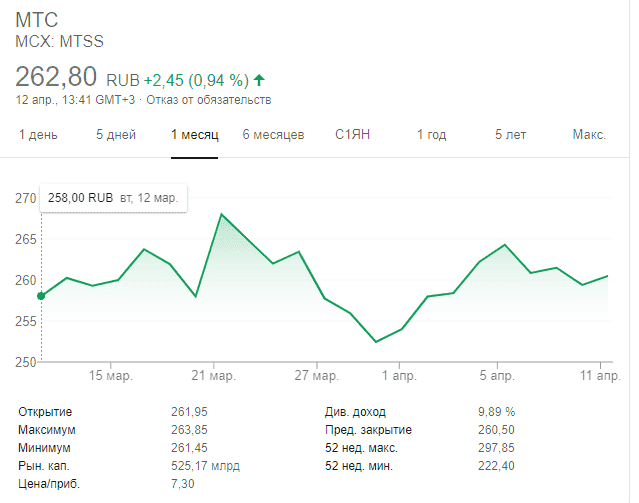Click the previous close '260,50'
The height and width of the screenshot is (503, 639).
point(496,430)
